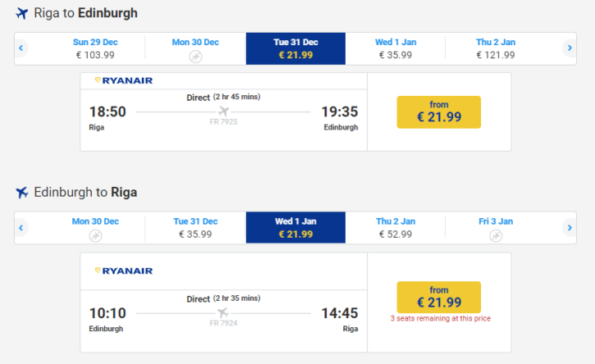Select outbound date Sun 29 Dec at €103.99

95,48
